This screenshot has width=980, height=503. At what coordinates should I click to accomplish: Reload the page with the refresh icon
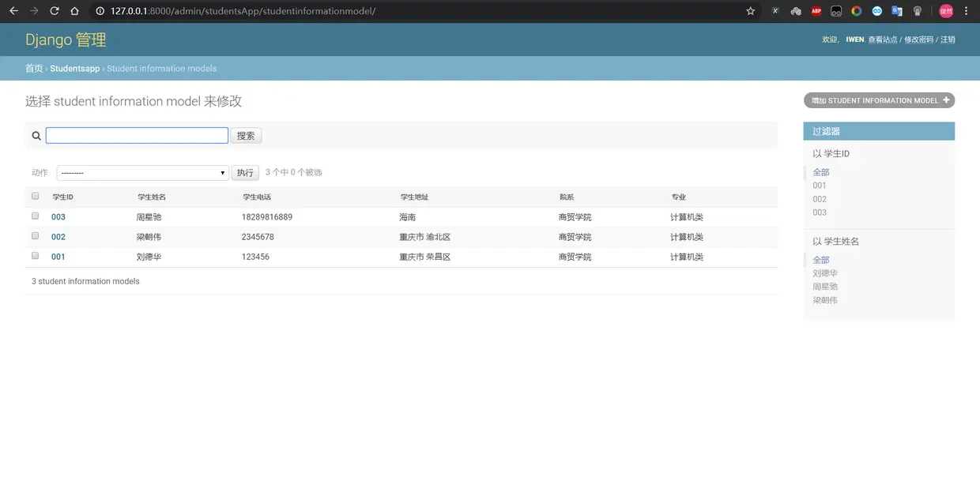tap(55, 11)
